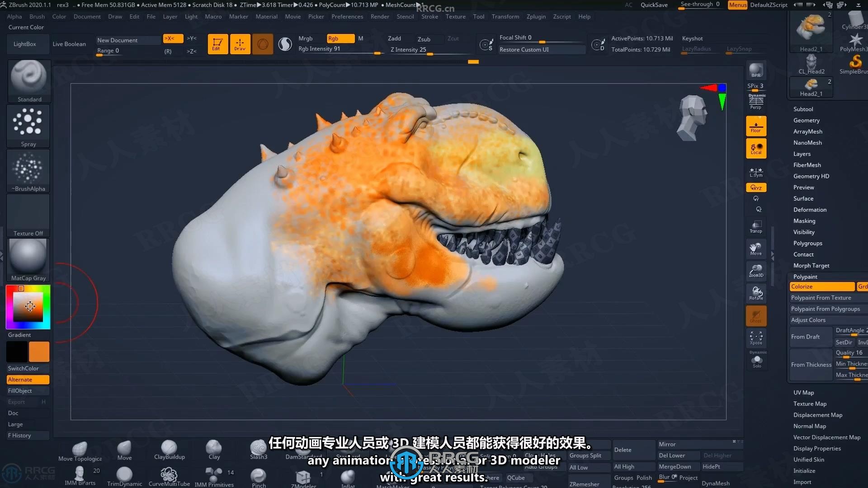Select the orange main color swatch
This screenshot has width=868, height=488.
click(39, 352)
